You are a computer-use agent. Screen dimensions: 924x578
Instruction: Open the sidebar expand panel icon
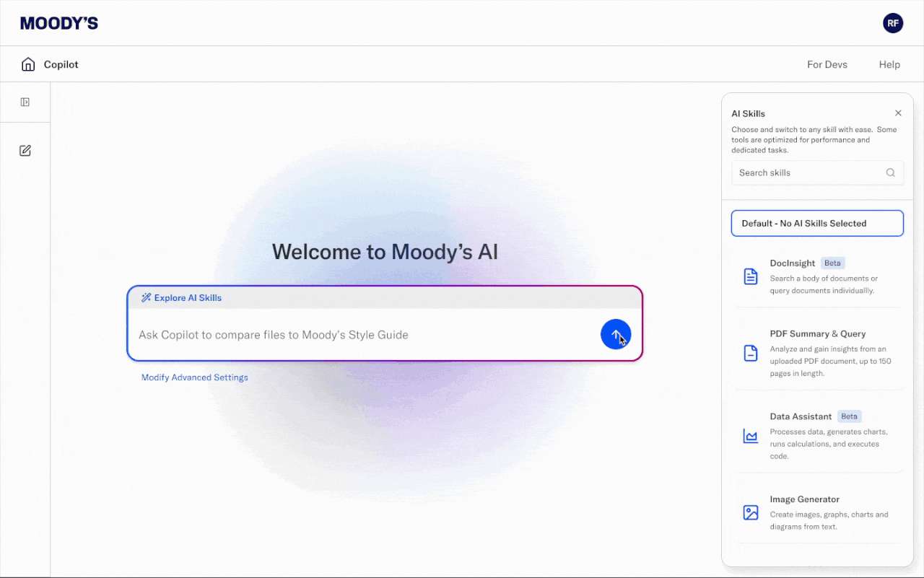[x=25, y=101]
